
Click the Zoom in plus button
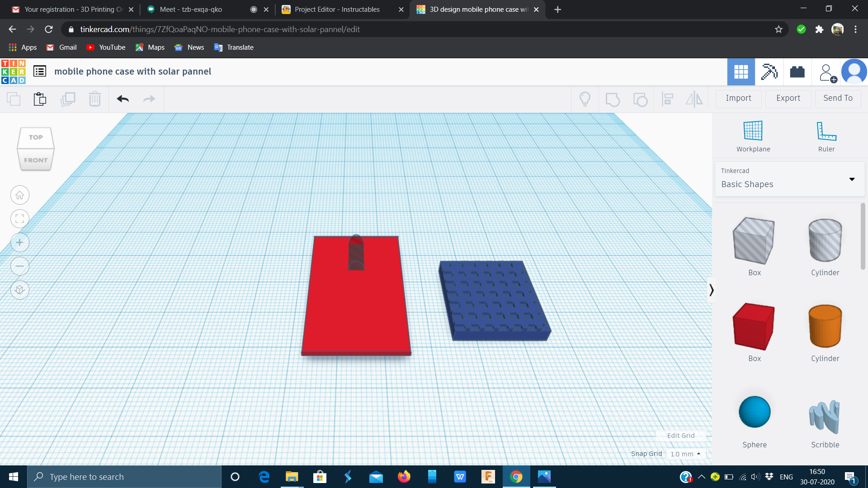tap(20, 243)
